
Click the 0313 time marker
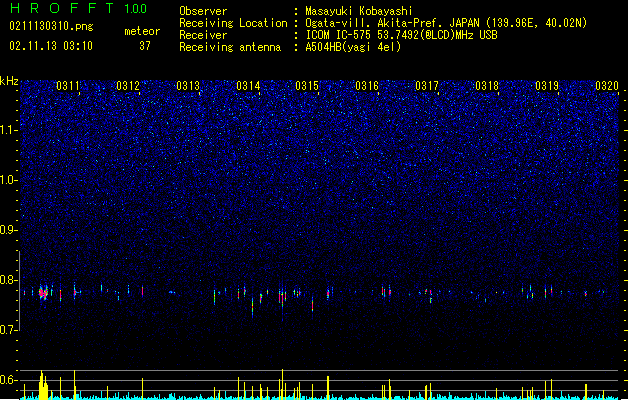[x=188, y=86]
